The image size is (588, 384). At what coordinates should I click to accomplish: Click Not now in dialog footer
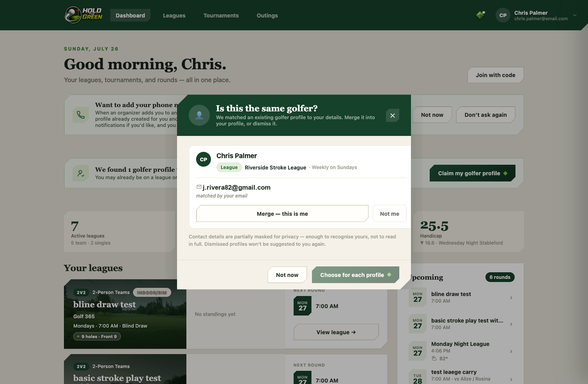pyautogui.click(x=287, y=275)
